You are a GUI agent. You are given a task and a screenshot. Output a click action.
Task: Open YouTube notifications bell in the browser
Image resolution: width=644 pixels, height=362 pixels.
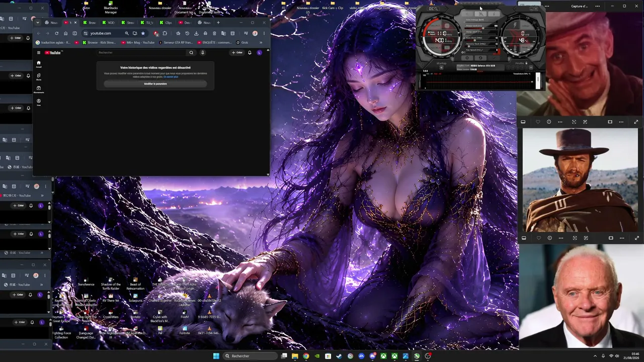[250, 52]
